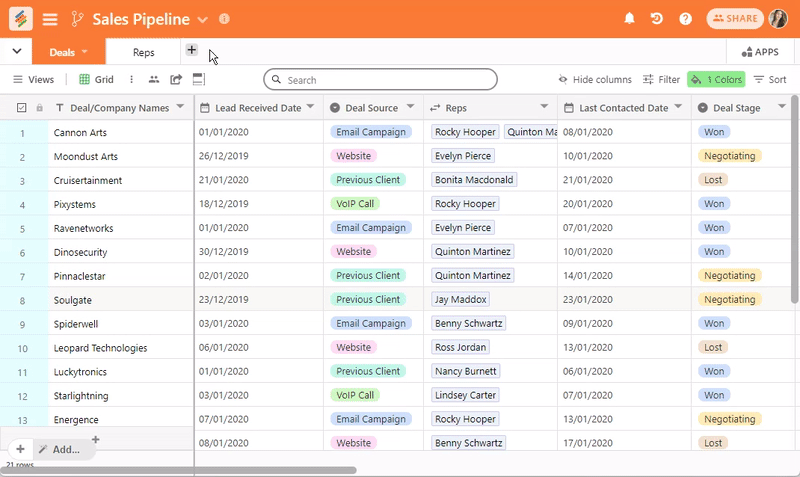Viewport: 800px width, 477px height.
Task: Click the Luckytronics cell
Action: (121, 372)
